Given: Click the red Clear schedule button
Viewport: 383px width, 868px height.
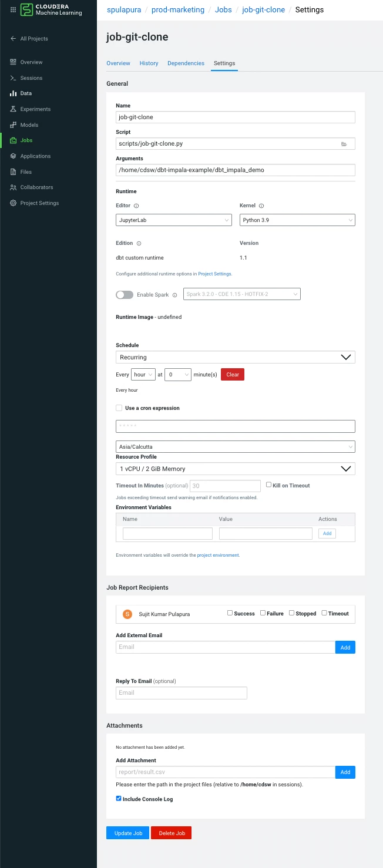Looking at the screenshot, I should 233,375.
